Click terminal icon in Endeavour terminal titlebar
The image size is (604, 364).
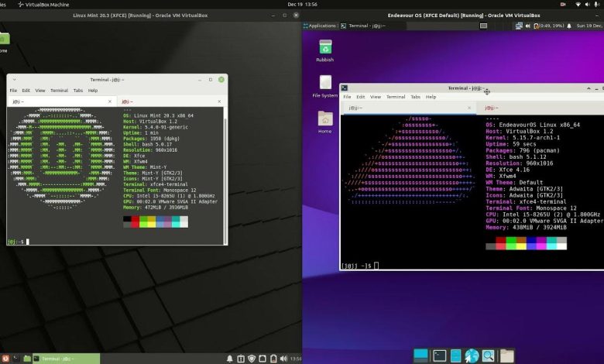pyautogui.click(x=345, y=88)
